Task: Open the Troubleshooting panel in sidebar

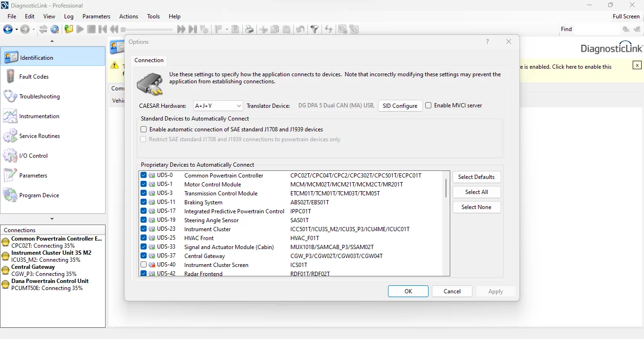Action: [39, 97]
